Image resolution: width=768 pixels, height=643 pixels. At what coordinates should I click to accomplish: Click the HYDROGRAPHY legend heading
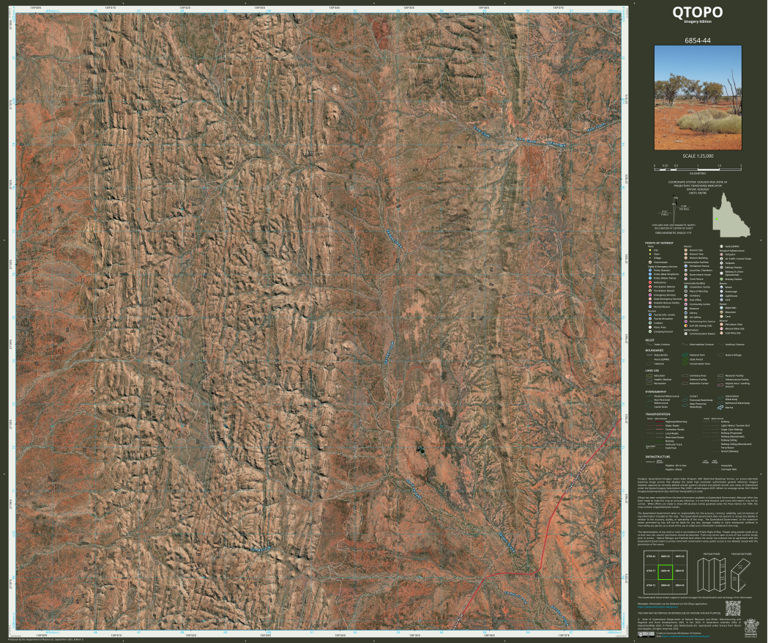pyautogui.click(x=655, y=392)
